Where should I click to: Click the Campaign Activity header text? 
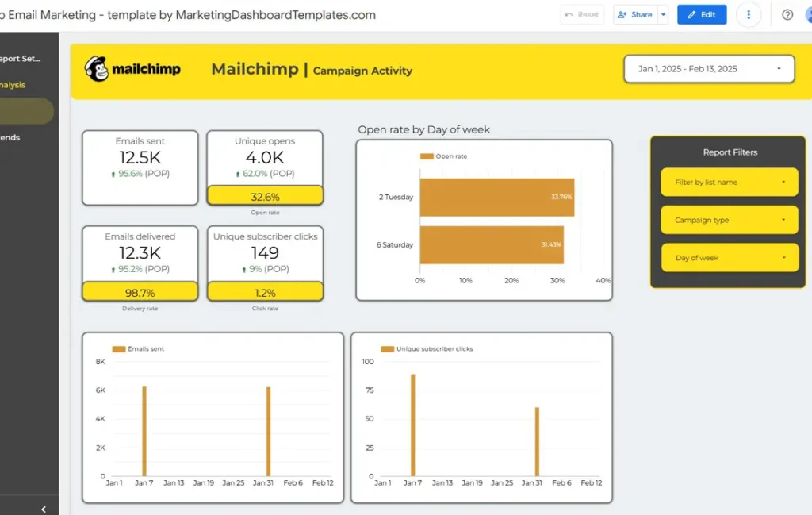point(362,71)
